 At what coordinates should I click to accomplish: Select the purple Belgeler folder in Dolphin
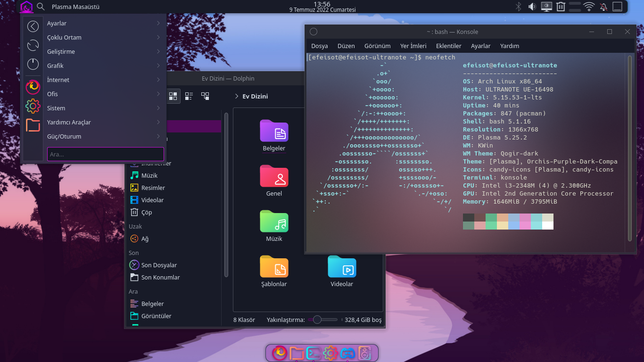coord(274,135)
